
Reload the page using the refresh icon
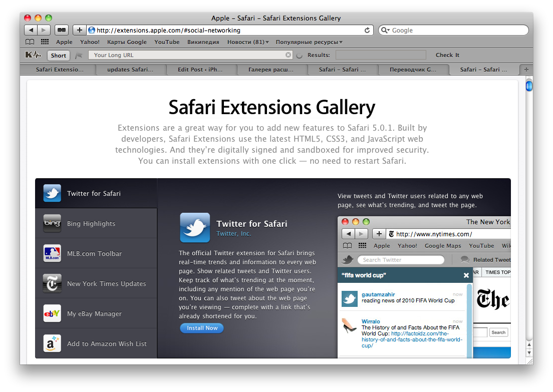[367, 31]
